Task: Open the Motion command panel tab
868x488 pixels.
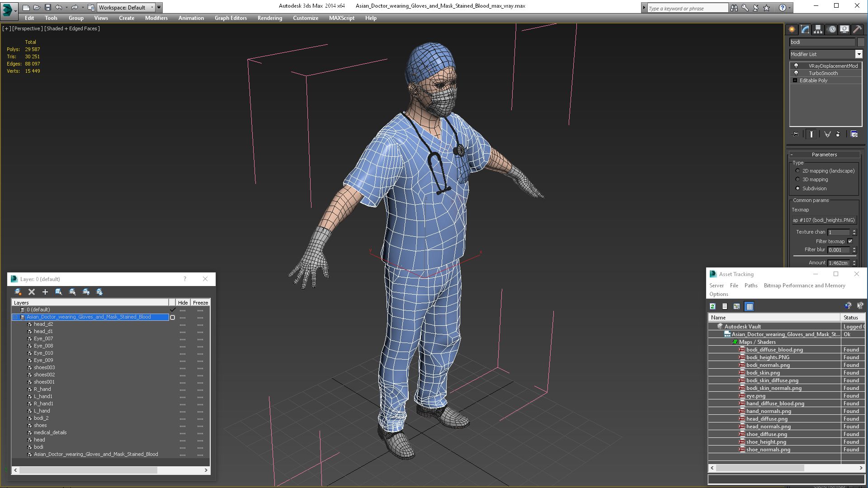Action: pyautogui.click(x=831, y=29)
